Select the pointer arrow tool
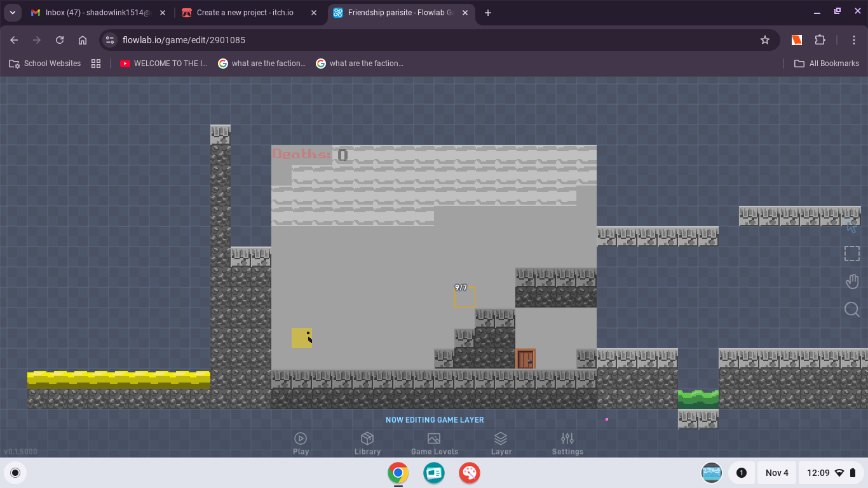Screen dimensions: 868x488 (851, 226)
